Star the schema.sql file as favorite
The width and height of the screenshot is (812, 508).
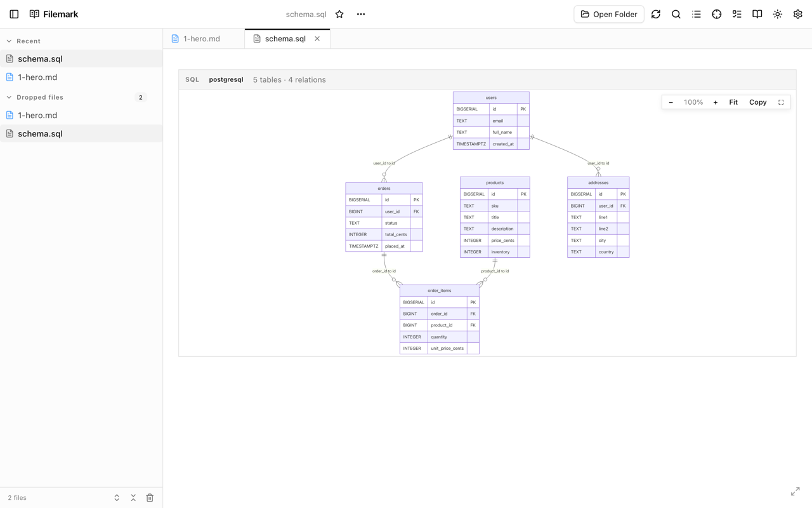click(x=339, y=14)
